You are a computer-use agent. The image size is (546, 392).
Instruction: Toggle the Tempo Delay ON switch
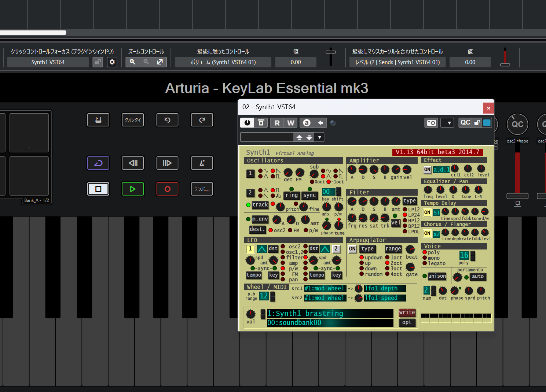click(427, 212)
